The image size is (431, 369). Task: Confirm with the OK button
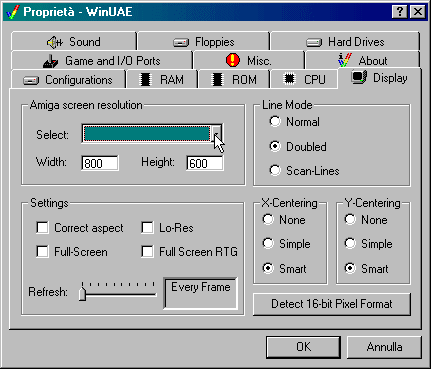[x=303, y=347]
